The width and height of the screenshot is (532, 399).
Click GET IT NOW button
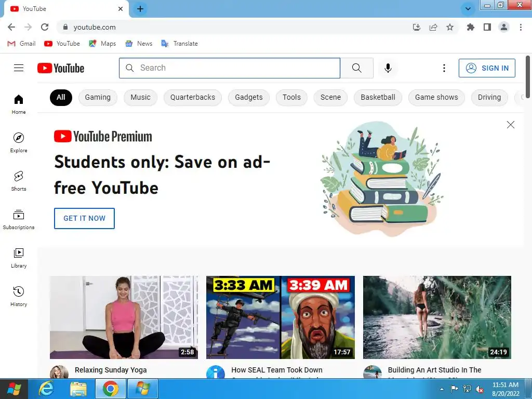click(84, 218)
